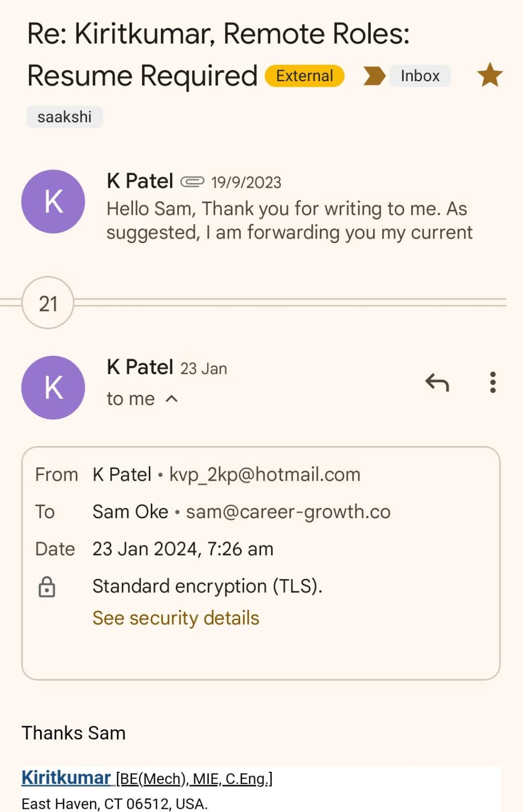Click the 'BE(Mech), MIE, C.Eng.' underlined text
The image size is (522, 812).
click(194, 779)
